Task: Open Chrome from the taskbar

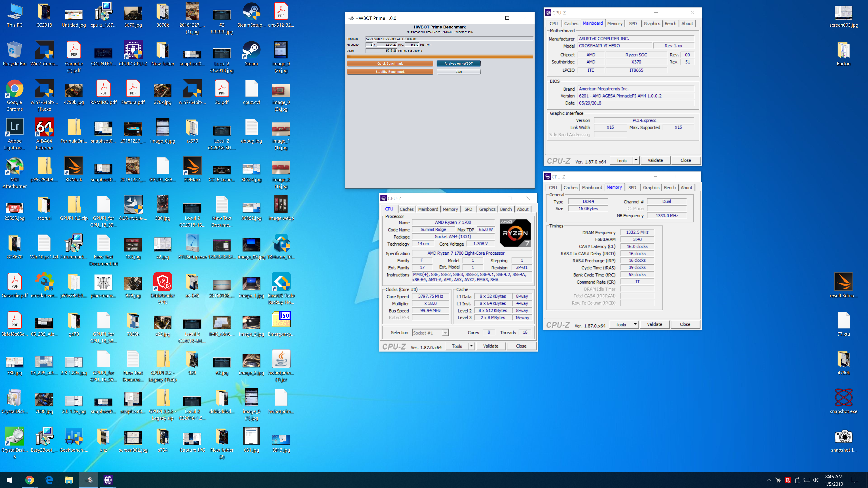Action: coord(29,480)
